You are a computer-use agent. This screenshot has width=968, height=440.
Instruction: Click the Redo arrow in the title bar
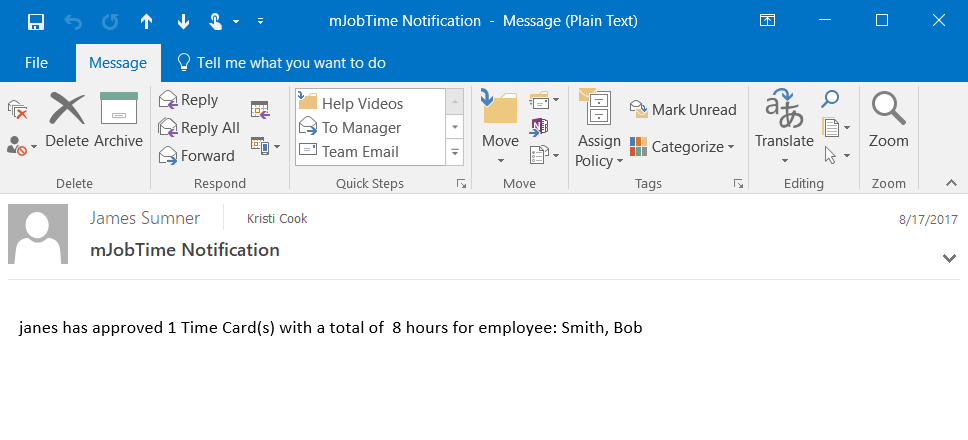[x=110, y=22]
